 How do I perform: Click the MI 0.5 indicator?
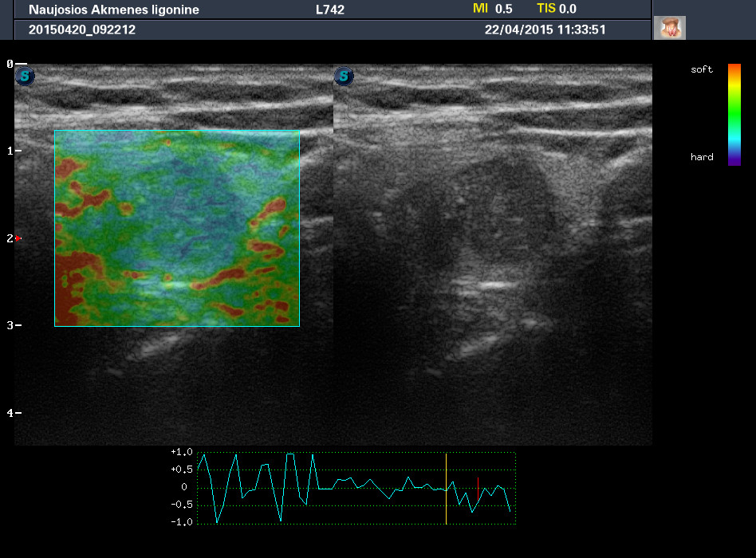point(493,9)
